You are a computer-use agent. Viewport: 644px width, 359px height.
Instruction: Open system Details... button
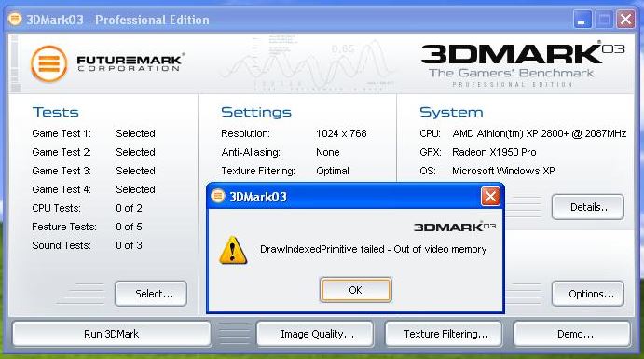pos(588,207)
